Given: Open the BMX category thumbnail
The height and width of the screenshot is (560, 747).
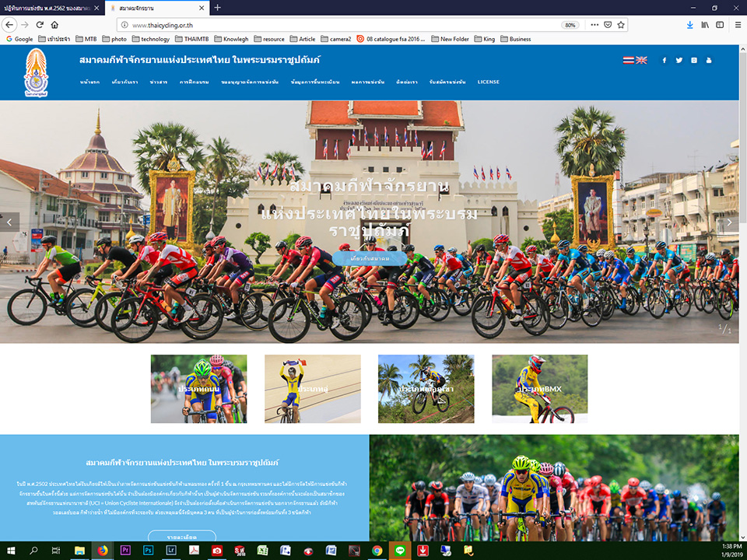Looking at the screenshot, I should [540, 389].
